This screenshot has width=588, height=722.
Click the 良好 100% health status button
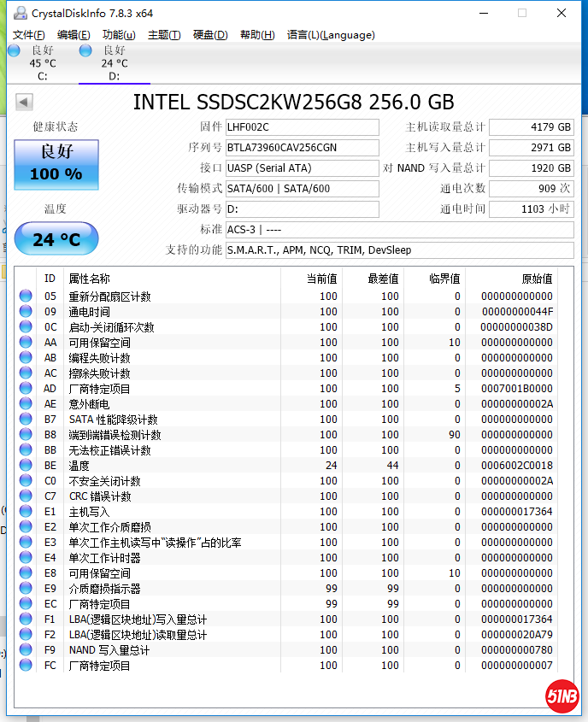pos(56,164)
